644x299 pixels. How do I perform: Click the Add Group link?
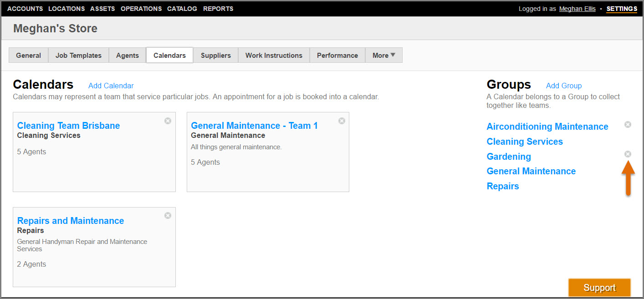[563, 86]
